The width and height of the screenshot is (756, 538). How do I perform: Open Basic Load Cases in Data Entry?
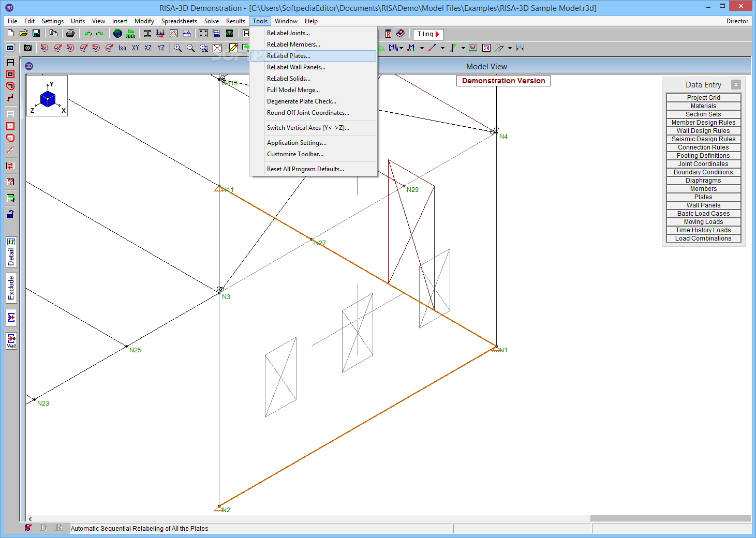pyautogui.click(x=704, y=213)
